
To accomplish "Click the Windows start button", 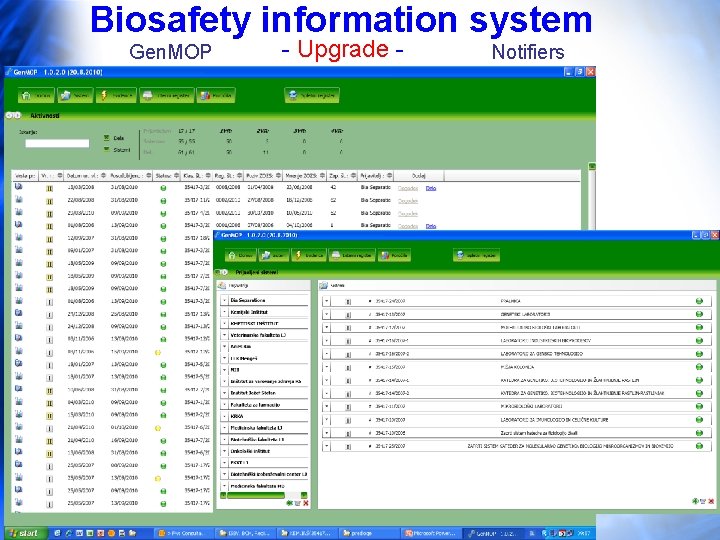I will (24, 533).
